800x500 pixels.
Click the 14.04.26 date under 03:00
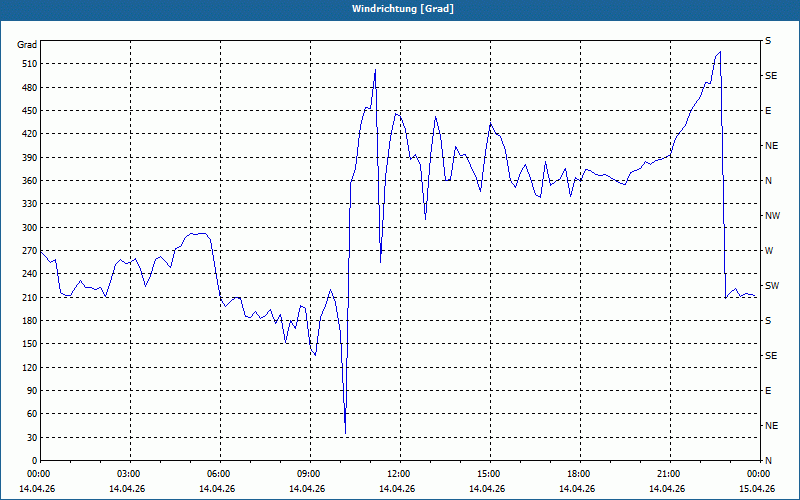127,489
